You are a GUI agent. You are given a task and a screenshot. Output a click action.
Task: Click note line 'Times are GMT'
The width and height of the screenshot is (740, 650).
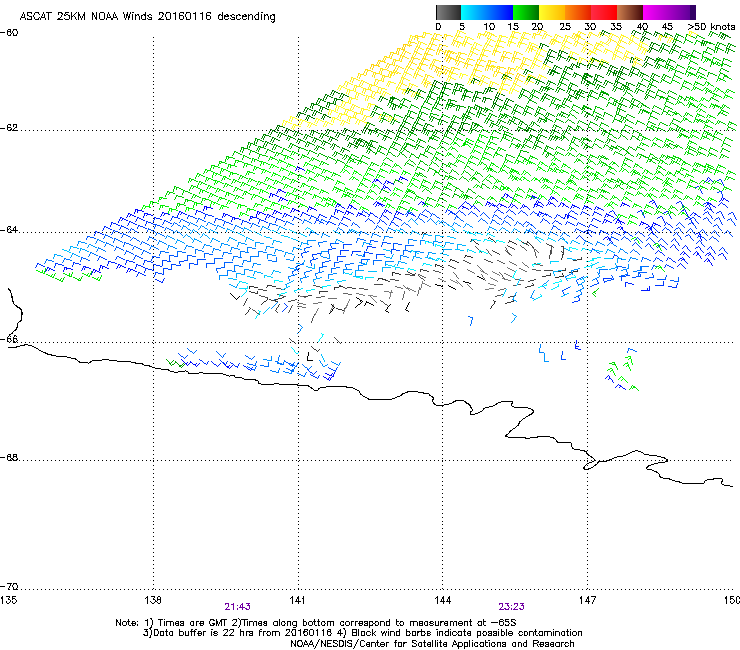316,623
